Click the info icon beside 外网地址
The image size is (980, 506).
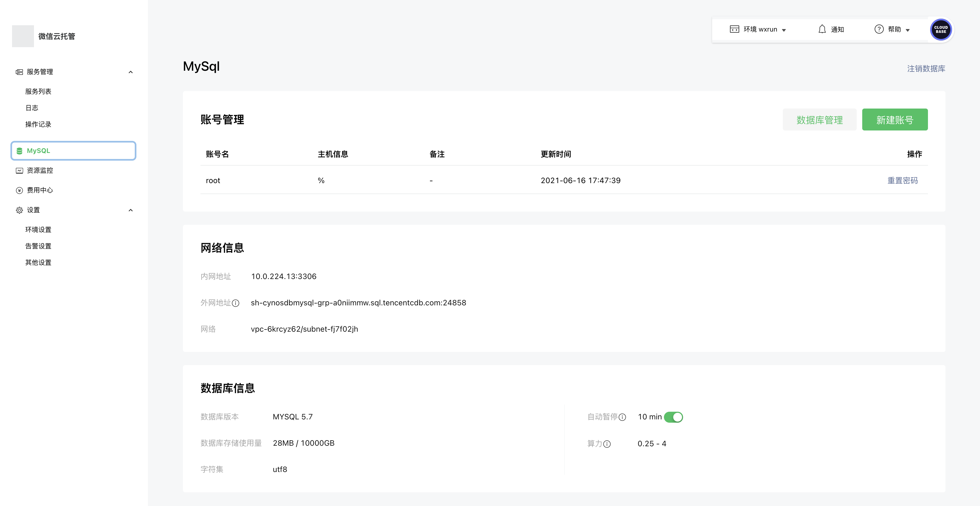click(236, 303)
